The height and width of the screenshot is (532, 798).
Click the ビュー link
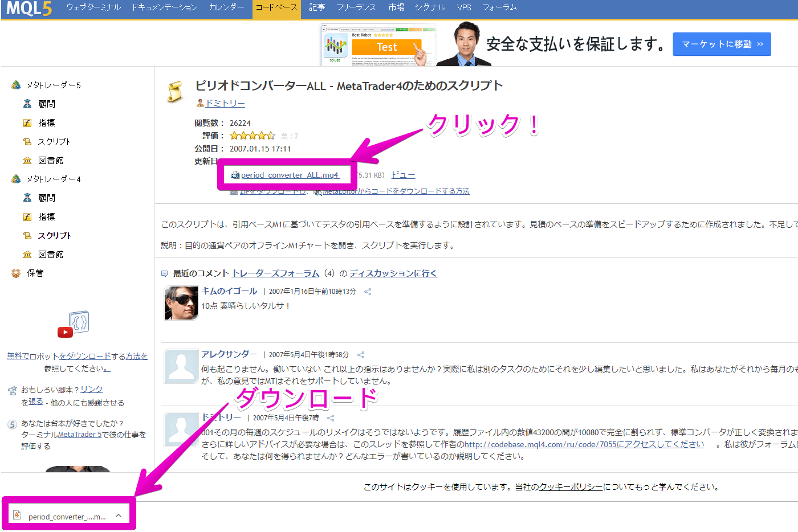pyautogui.click(x=403, y=175)
